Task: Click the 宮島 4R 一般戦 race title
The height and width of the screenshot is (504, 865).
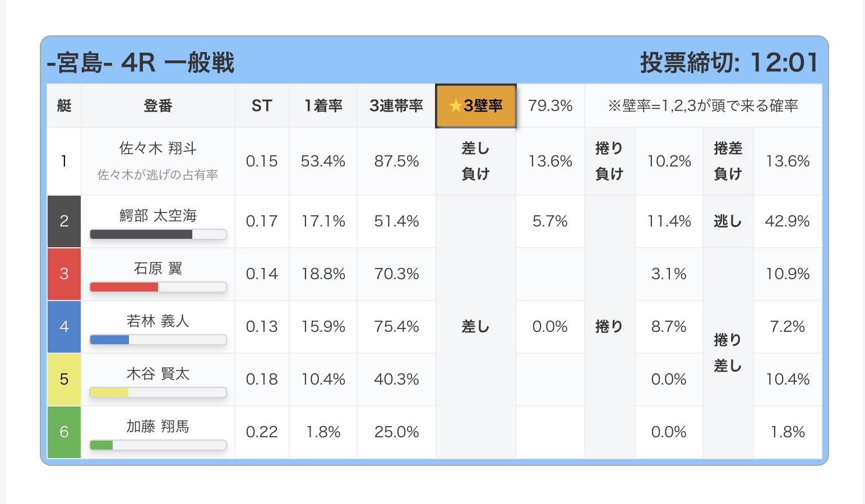Action: [141, 63]
